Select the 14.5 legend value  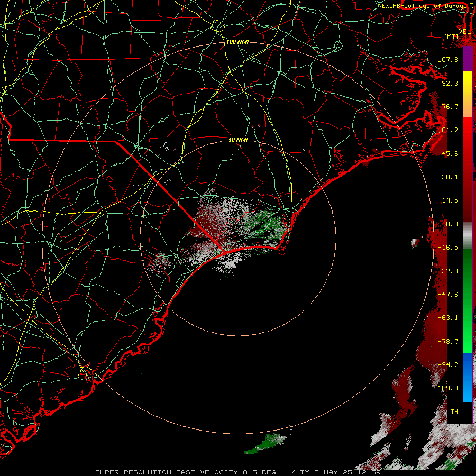tap(450, 200)
